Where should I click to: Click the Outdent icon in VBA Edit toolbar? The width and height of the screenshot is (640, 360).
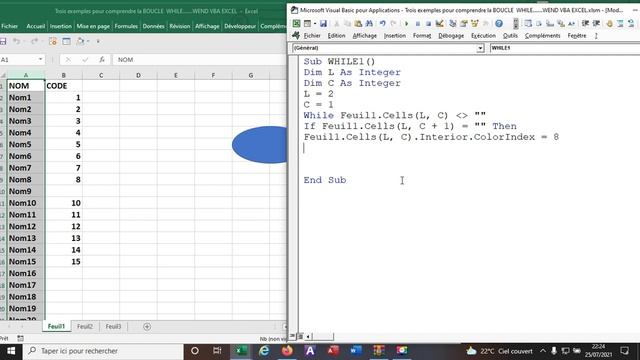pyautogui.click(x=596, y=24)
